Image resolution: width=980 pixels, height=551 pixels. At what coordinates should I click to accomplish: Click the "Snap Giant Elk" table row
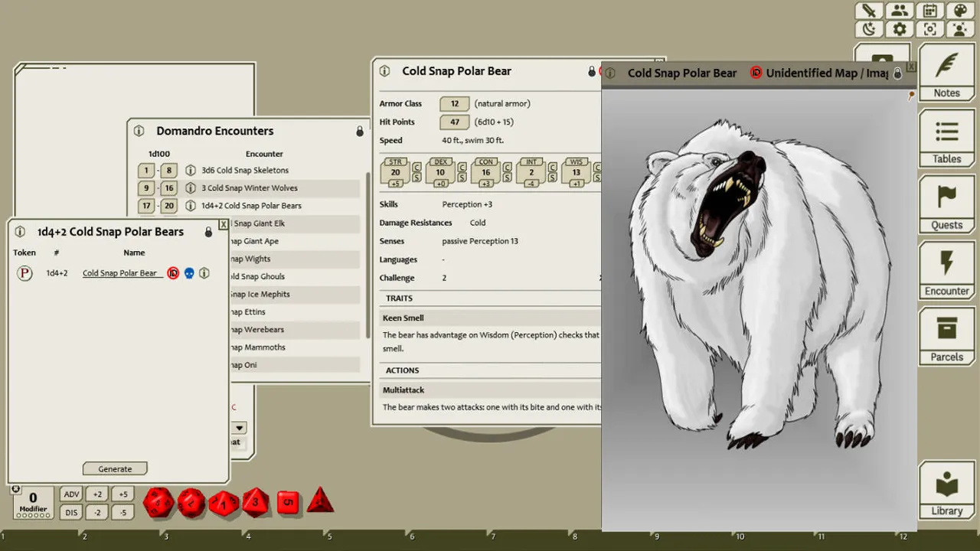pos(295,223)
